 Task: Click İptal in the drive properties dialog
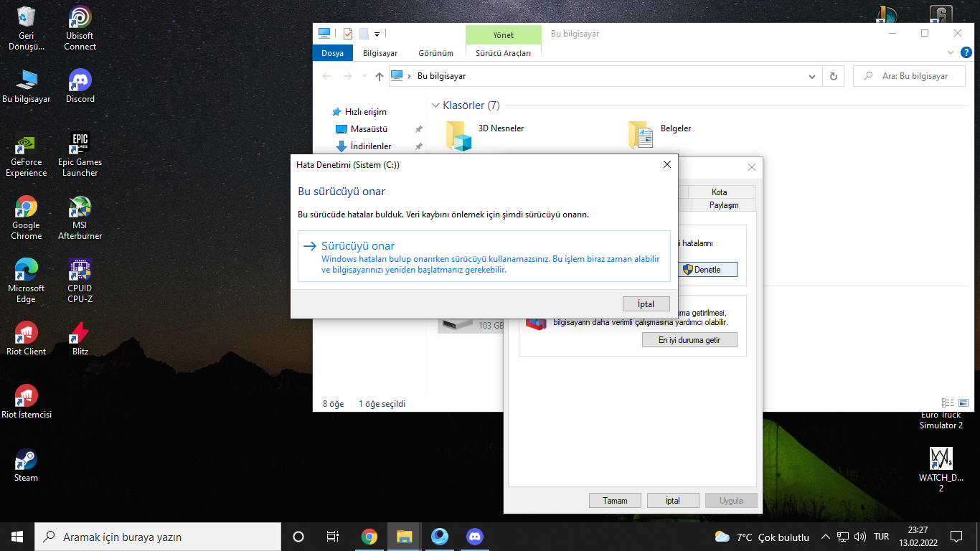pyautogui.click(x=673, y=501)
